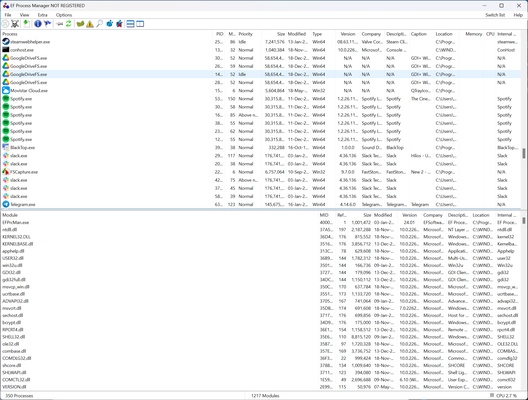The height and width of the screenshot is (400, 528).
Task: Select the highlighted GoogleDriveFS.exe Idle row
Action: [260, 74]
